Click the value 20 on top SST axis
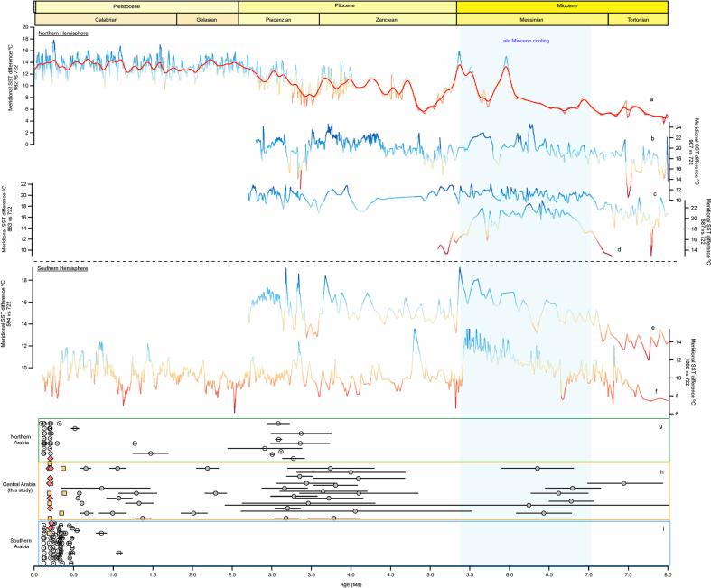The height and width of the screenshot is (588, 711). pyautogui.click(x=26, y=27)
